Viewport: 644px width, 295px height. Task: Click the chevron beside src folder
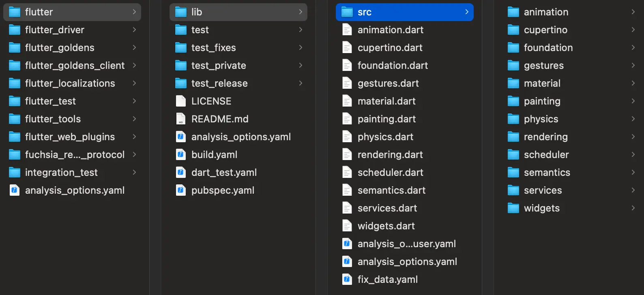467,12
